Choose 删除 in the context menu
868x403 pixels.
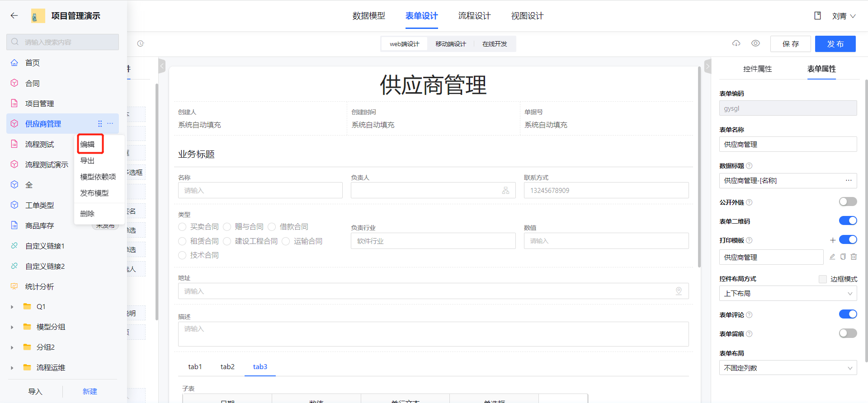[x=87, y=214]
